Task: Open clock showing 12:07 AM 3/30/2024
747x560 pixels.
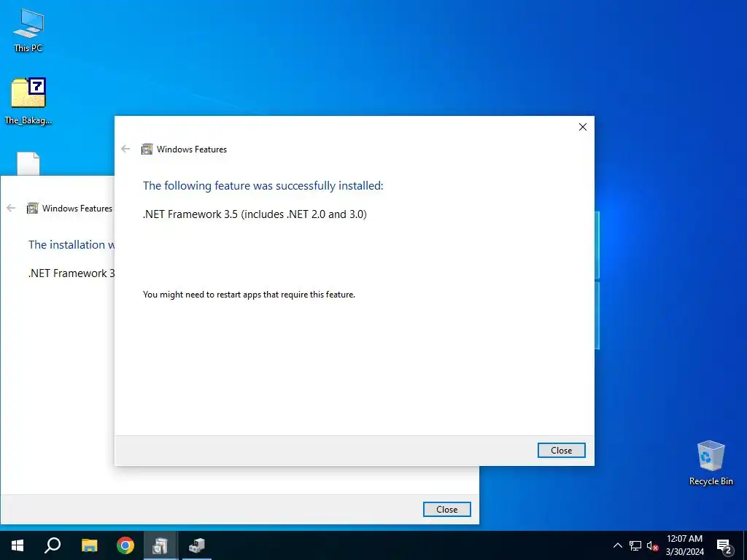Action: tap(684, 545)
